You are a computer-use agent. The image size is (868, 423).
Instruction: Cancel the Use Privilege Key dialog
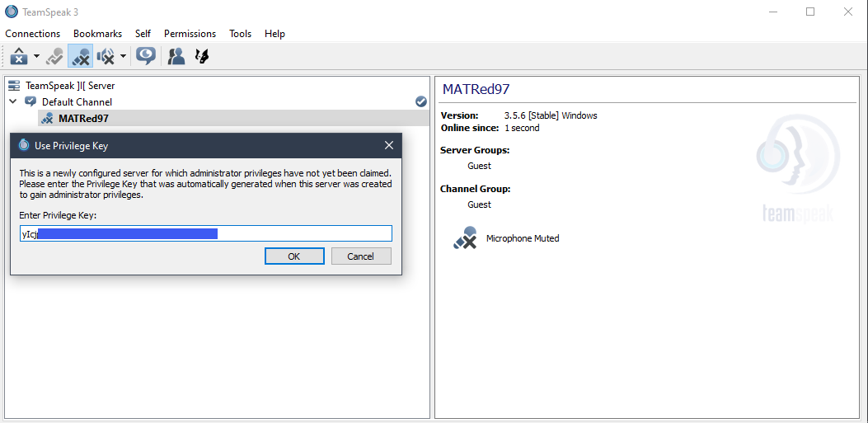(x=361, y=256)
